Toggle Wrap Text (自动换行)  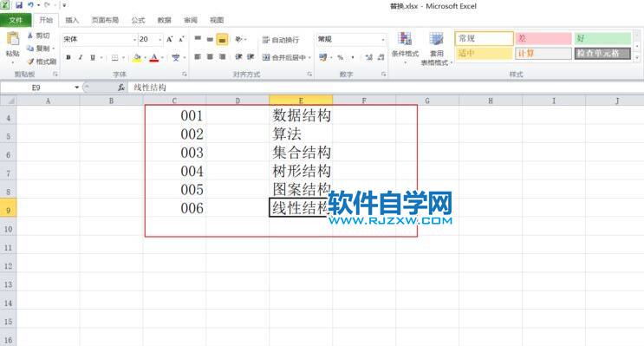click(x=281, y=40)
